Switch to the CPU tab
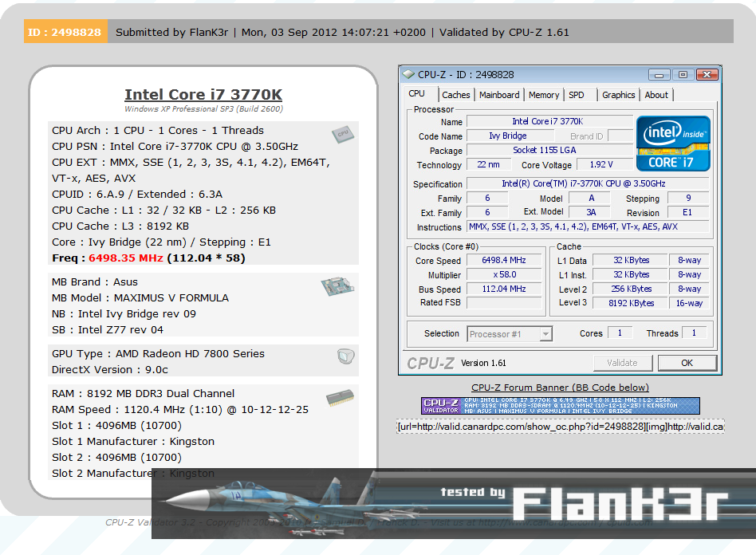The height and width of the screenshot is (555, 756). pyautogui.click(x=416, y=94)
